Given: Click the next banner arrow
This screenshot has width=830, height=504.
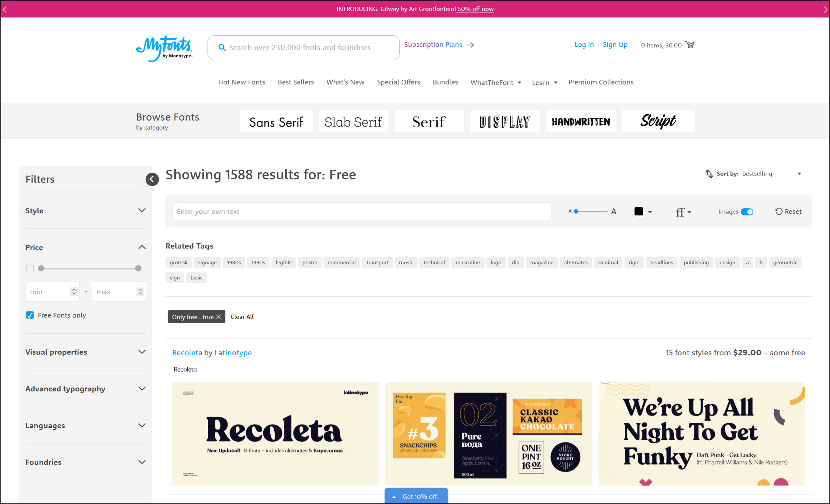Looking at the screenshot, I should pos(825,9).
